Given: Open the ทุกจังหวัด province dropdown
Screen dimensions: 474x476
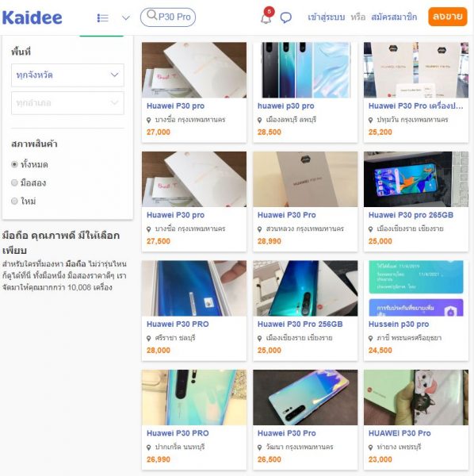Looking at the screenshot, I should (67, 75).
